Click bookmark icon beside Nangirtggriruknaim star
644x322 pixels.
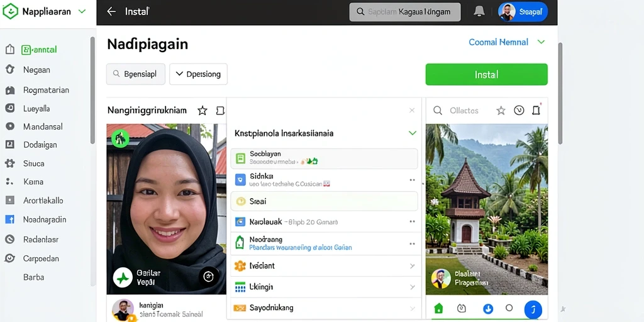(x=220, y=111)
